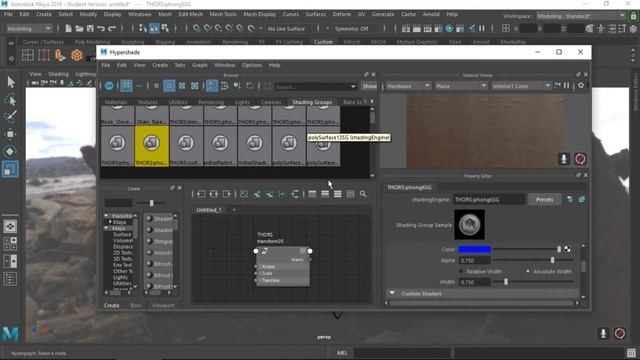Click the frame all icon in graph toolbar

[x=244, y=194]
